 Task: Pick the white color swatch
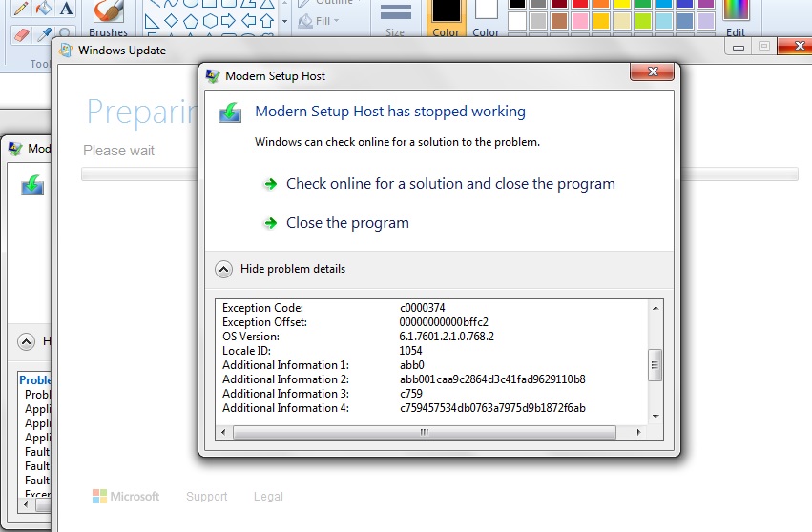(x=517, y=21)
